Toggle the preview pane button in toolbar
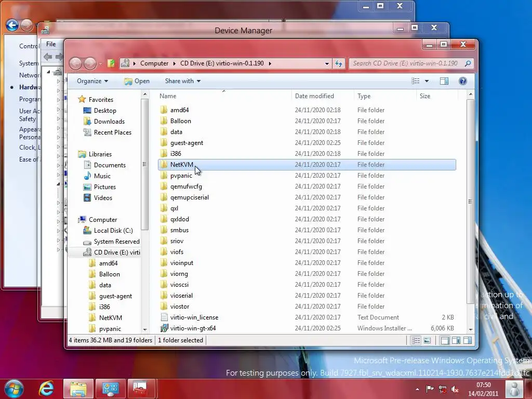 pos(444,81)
